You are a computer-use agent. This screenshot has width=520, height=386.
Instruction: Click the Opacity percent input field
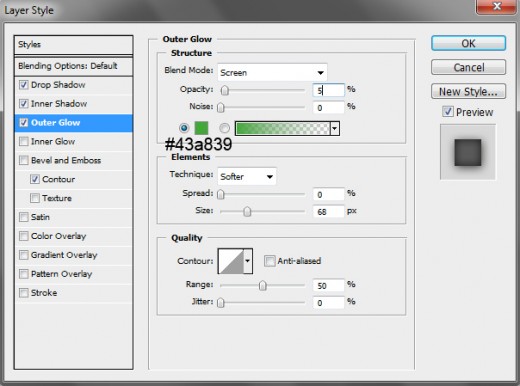pos(328,90)
